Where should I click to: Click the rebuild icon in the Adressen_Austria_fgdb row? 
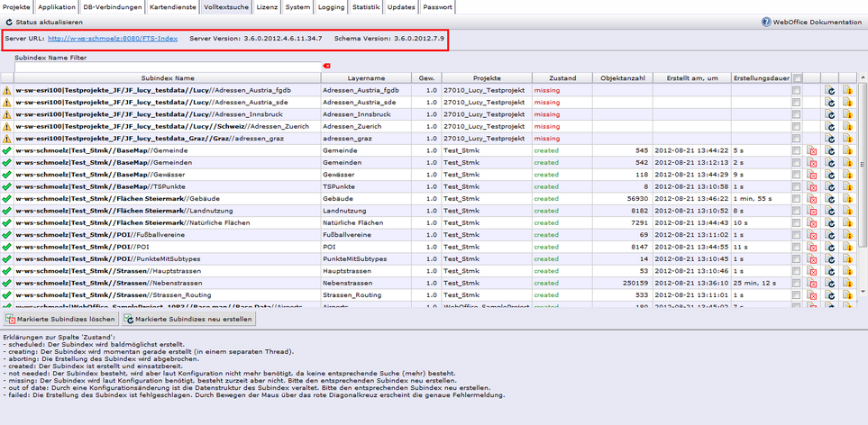click(829, 90)
